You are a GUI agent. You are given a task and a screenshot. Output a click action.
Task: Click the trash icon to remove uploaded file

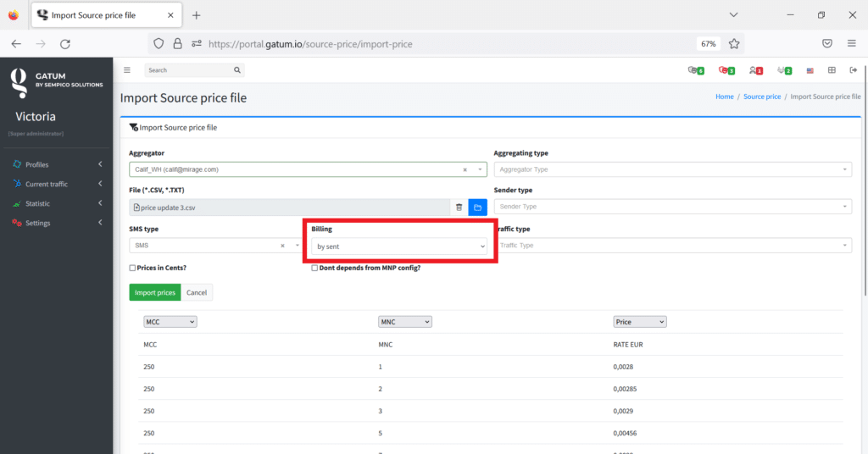459,207
